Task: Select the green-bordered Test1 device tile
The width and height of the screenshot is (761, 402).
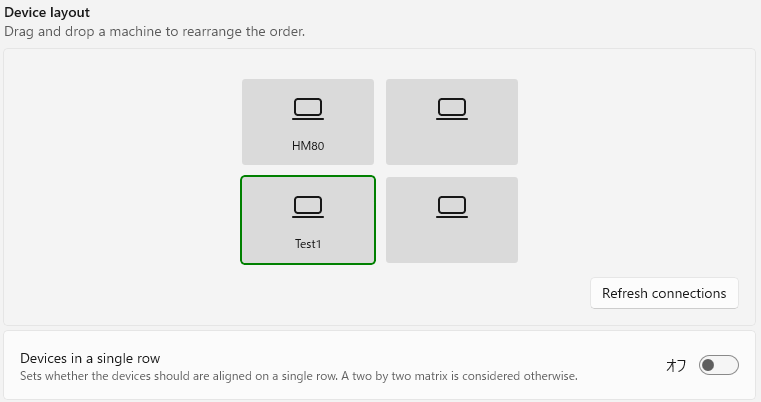Action: [x=308, y=220]
